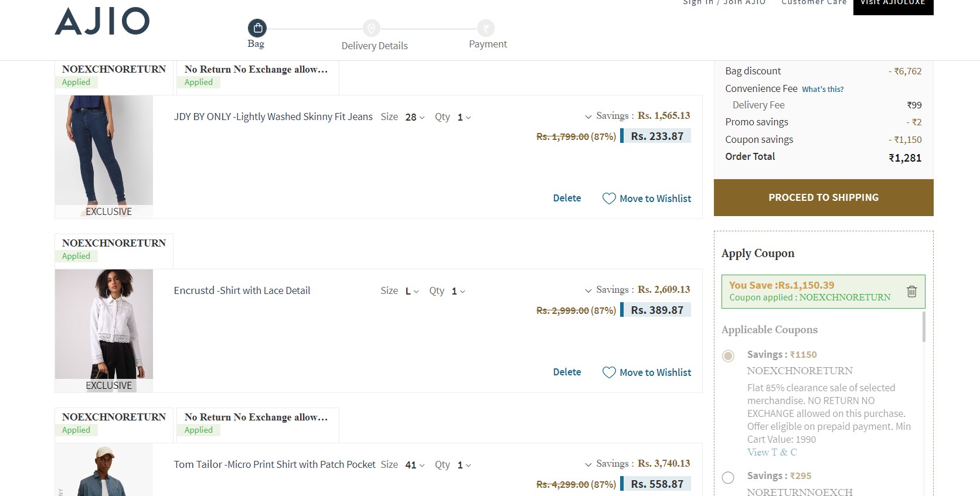
Task: Click the Delivery Details location pin icon
Action: coord(371,28)
